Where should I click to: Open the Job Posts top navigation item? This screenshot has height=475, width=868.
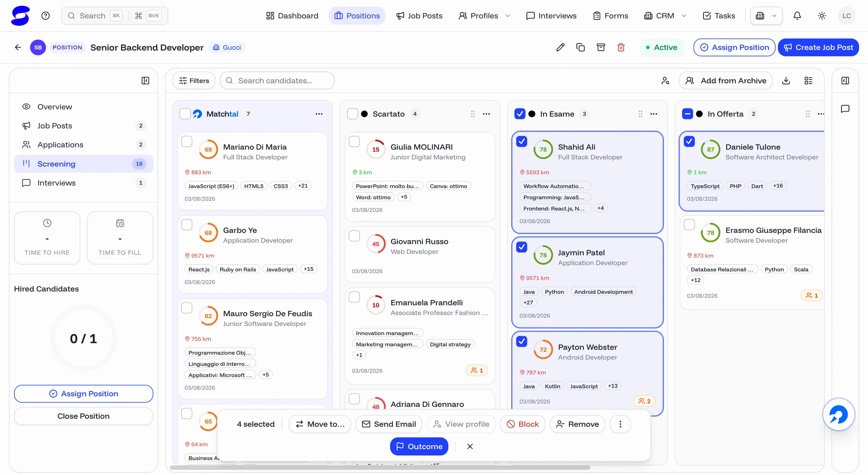[x=419, y=16]
